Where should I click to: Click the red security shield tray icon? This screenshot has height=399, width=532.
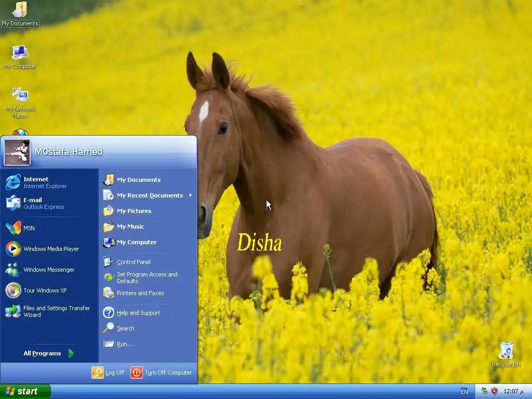(x=495, y=391)
